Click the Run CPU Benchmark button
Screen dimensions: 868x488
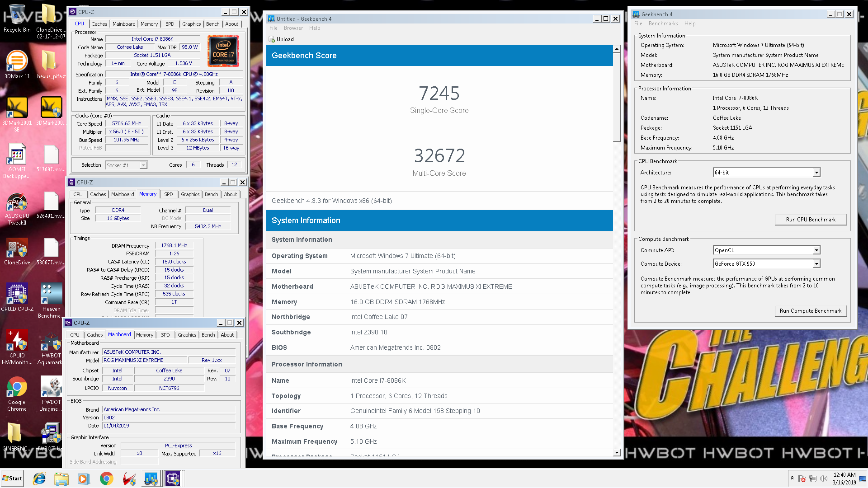coord(811,220)
